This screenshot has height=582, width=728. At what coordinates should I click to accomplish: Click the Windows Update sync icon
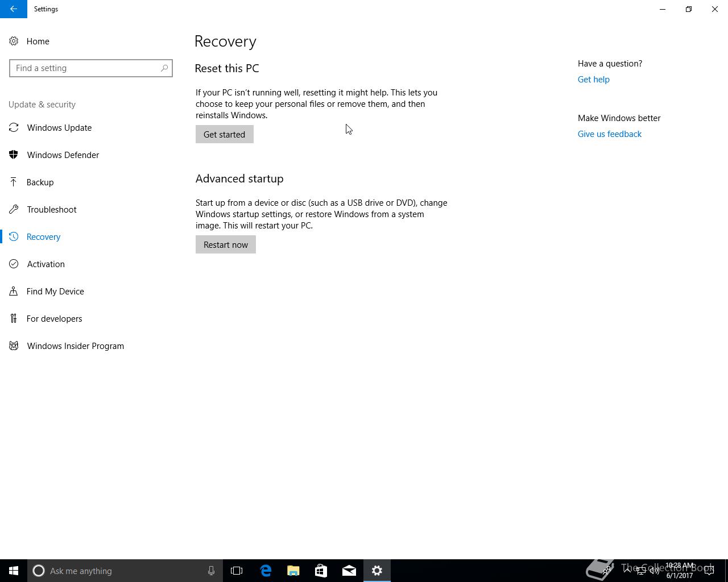pyautogui.click(x=14, y=127)
